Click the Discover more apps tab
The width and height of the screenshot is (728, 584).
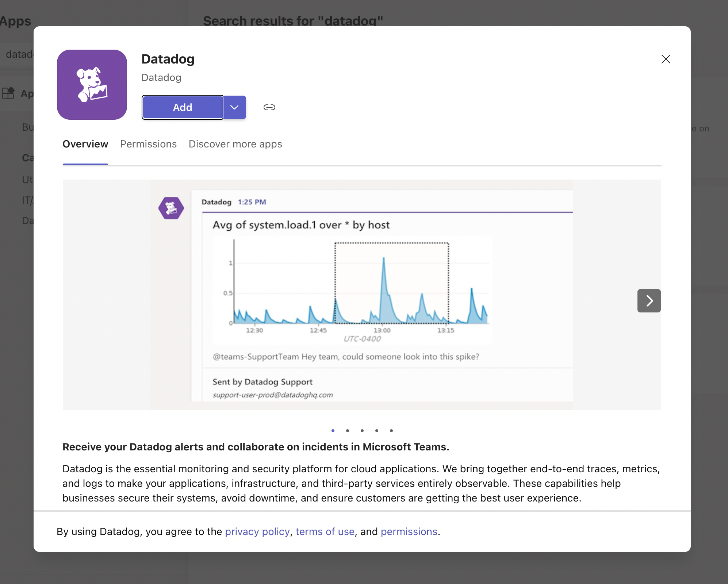click(235, 143)
